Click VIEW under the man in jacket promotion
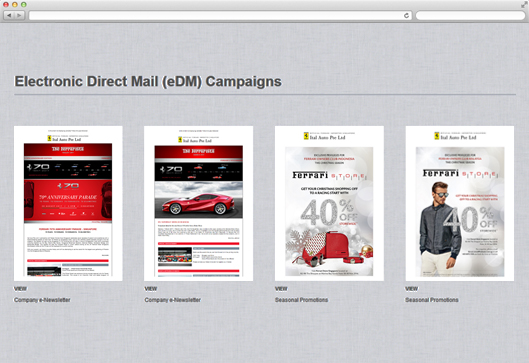 pyautogui.click(x=412, y=289)
